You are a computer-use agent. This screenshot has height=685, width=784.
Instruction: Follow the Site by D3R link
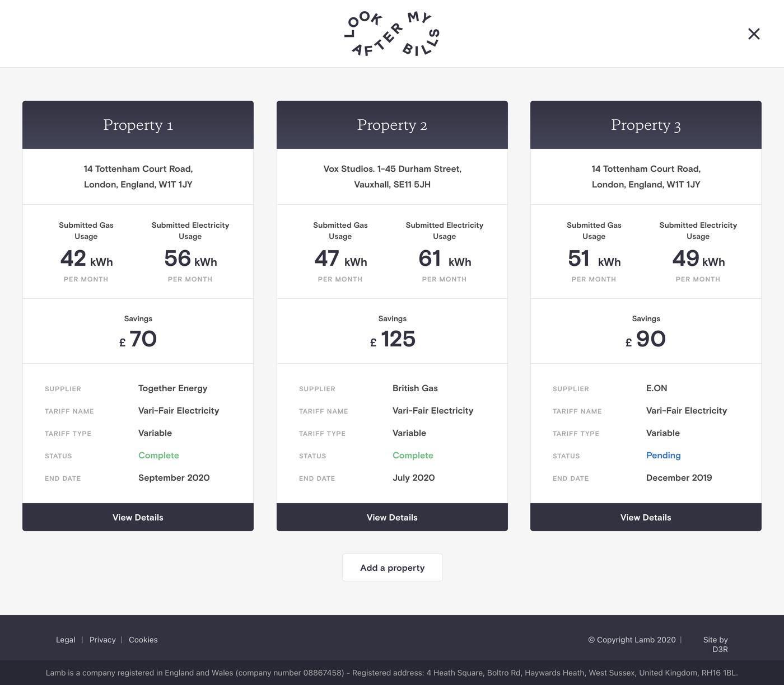tap(716, 644)
